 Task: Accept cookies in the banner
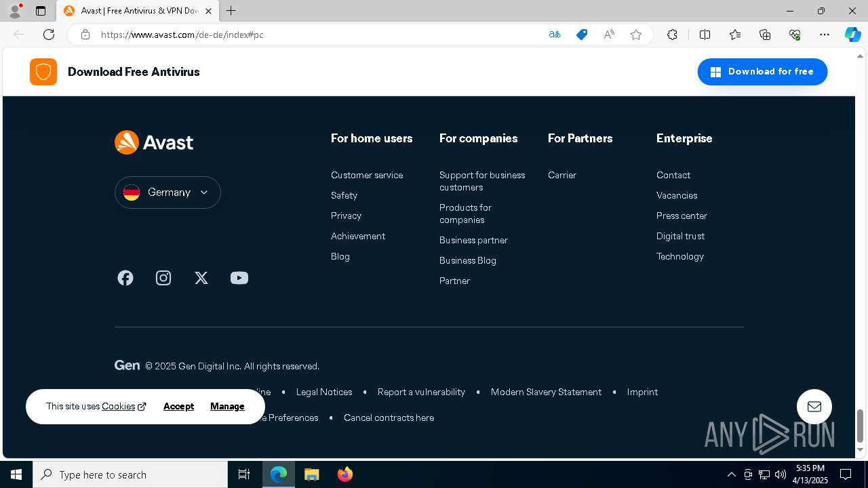click(x=178, y=407)
